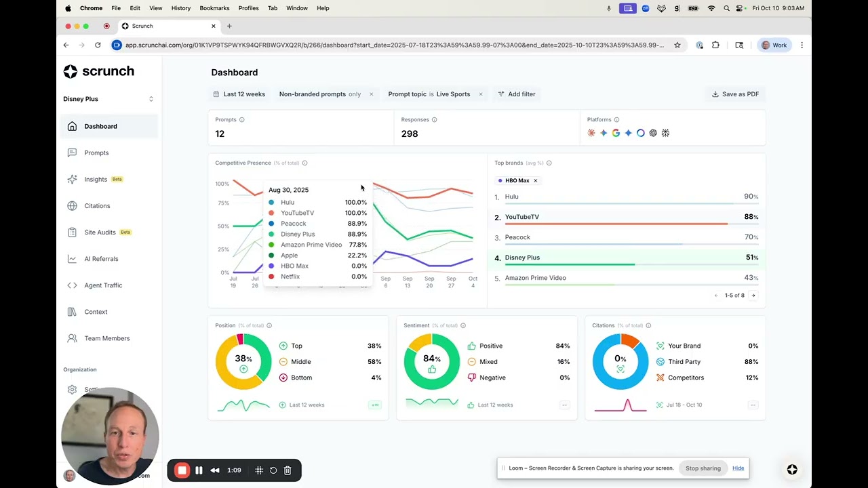This screenshot has height=488, width=868.
Task: Reload the page
Action: (98, 45)
